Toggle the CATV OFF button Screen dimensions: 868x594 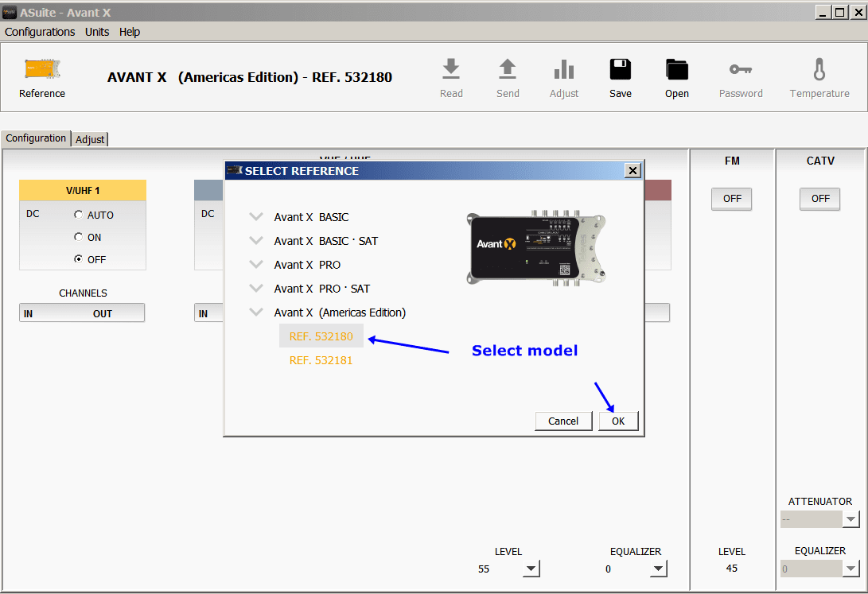(x=819, y=199)
